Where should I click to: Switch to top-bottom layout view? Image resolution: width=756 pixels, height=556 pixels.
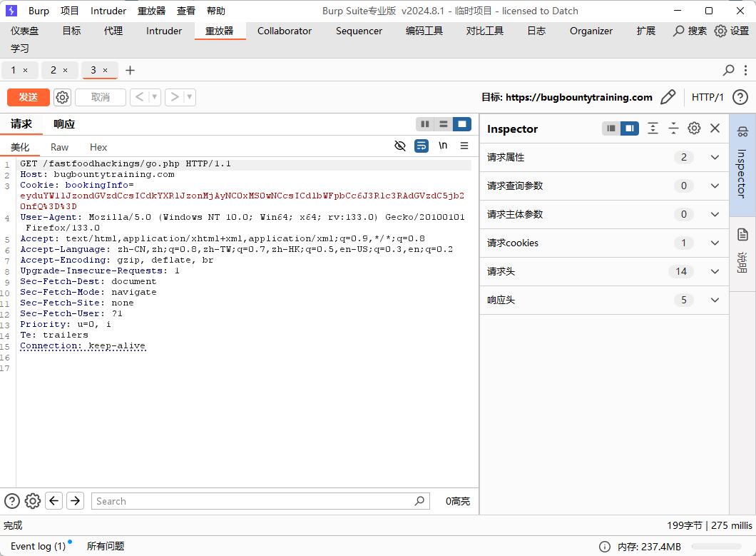[x=443, y=124]
